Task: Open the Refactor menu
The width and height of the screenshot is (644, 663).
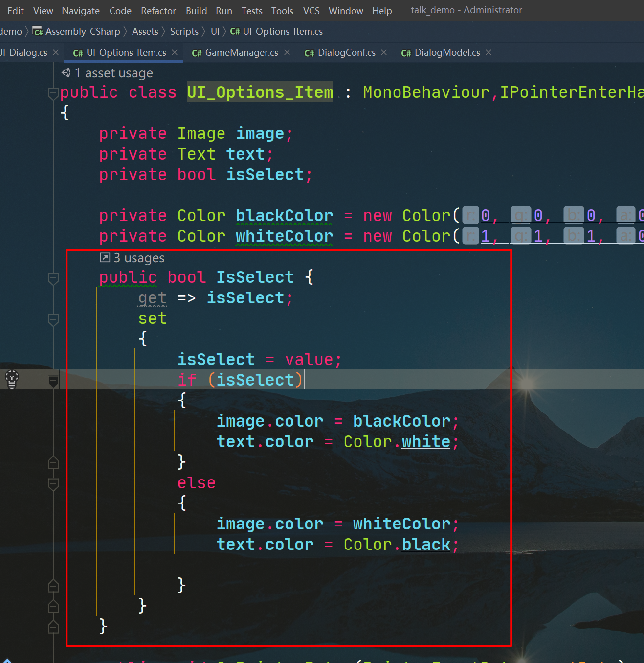Action: [x=158, y=11]
